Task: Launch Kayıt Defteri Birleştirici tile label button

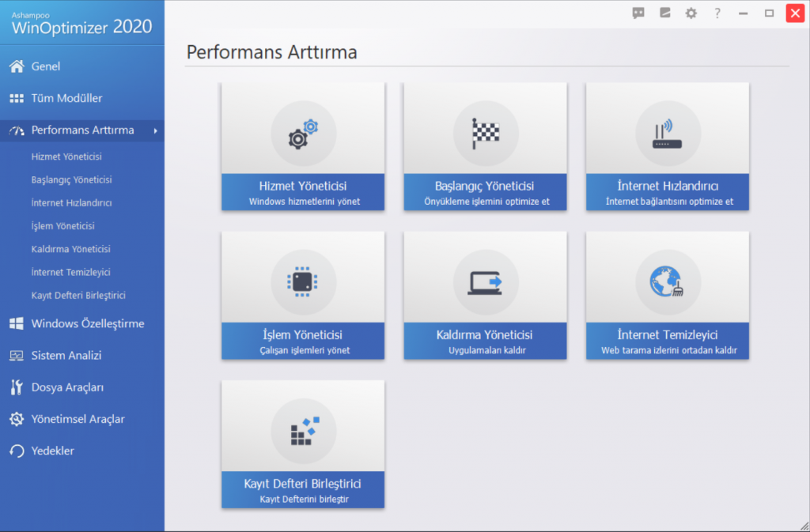Action: click(x=303, y=489)
